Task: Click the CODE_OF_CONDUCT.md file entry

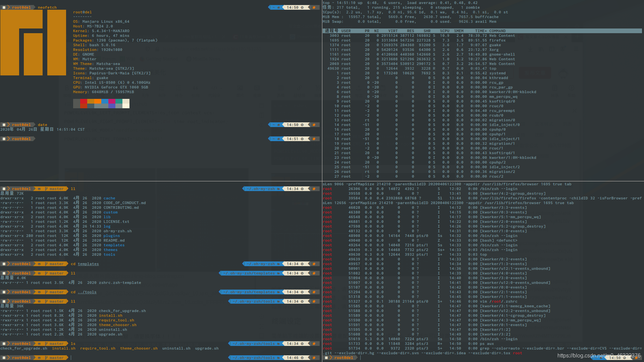Action: (124, 203)
